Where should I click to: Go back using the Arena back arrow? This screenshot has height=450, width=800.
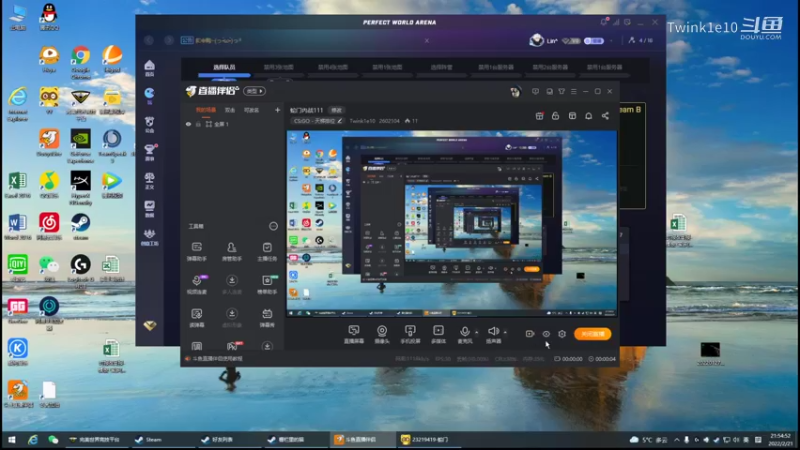(x=149, y=40)
